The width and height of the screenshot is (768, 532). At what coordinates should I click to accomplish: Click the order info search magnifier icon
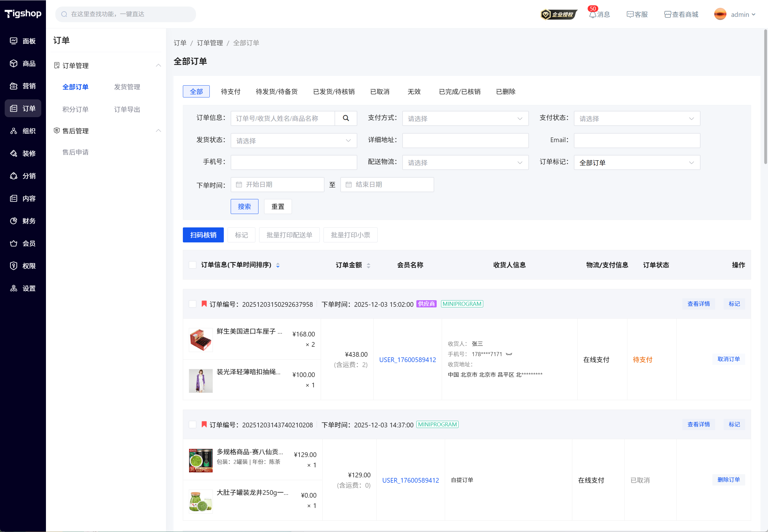346,118
